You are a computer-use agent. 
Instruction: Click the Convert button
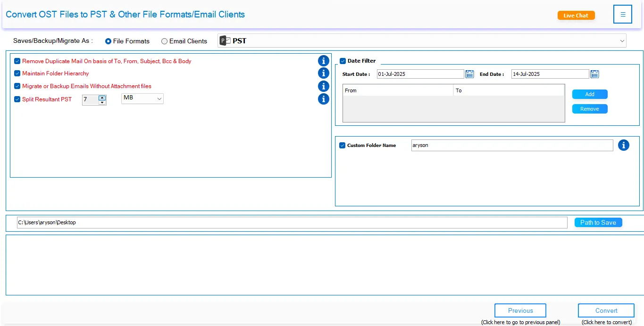point(606,311)
